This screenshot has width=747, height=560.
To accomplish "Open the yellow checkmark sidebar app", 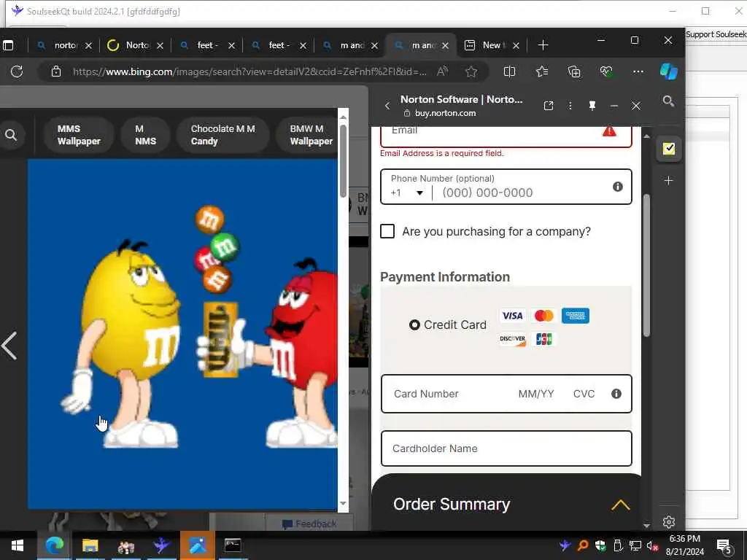I will [668, 149].
